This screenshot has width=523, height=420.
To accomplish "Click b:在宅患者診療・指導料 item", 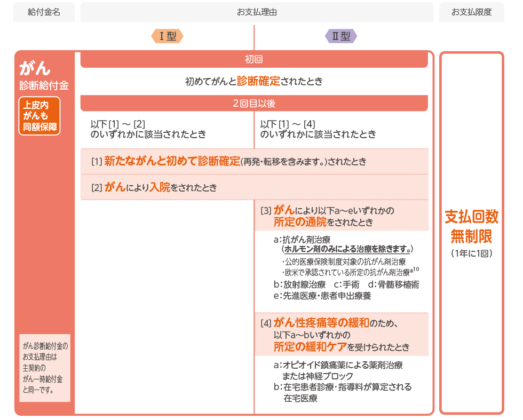I will 342,392.
